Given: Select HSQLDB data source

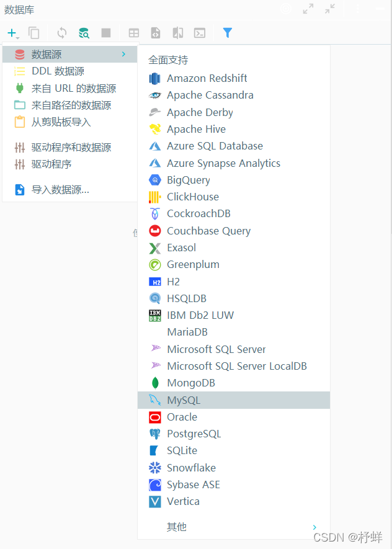Looking at the screenshot, I should [x=234, y=298].
